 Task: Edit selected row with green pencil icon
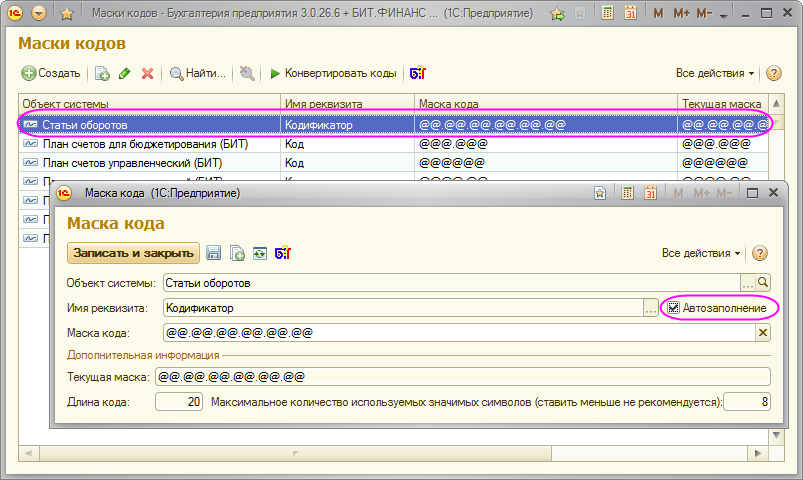(x=124, y=73)
